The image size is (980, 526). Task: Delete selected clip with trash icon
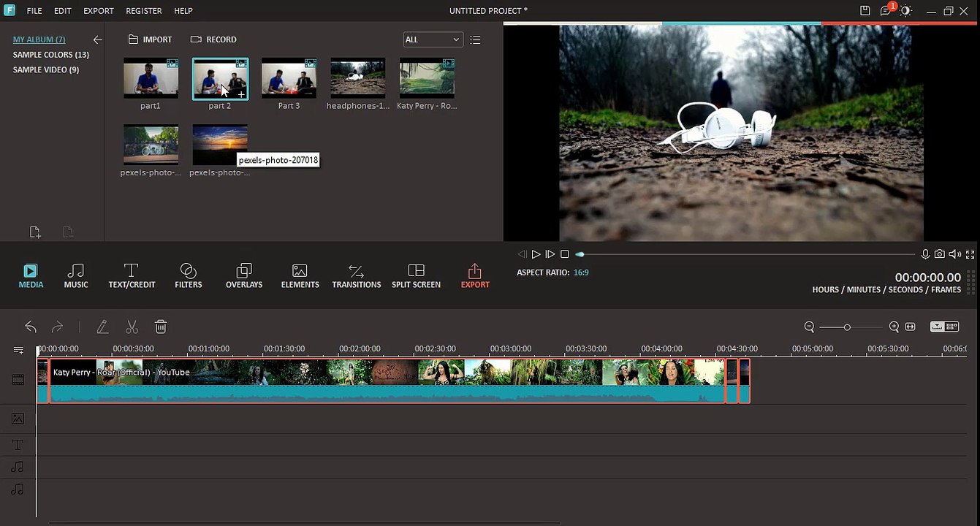tap(161, 327)
